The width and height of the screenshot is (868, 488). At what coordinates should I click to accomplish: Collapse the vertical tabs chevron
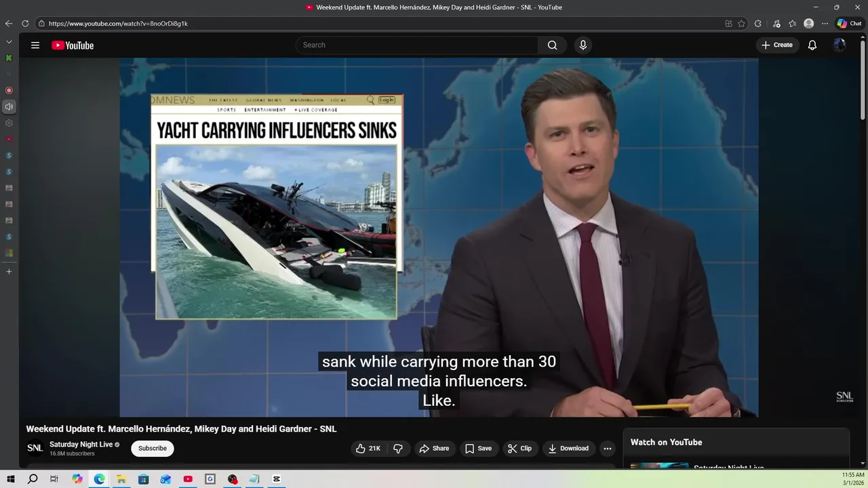(x=9, y=42)
